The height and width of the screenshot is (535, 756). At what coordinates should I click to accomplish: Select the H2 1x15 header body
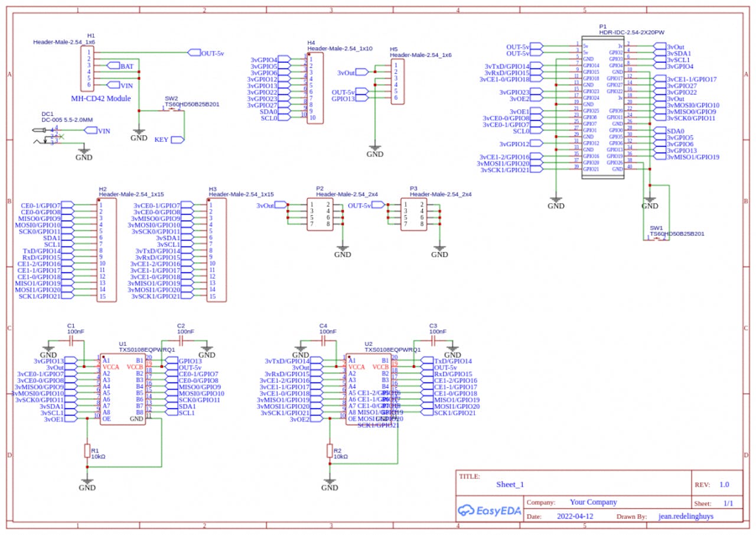point(107,250)
